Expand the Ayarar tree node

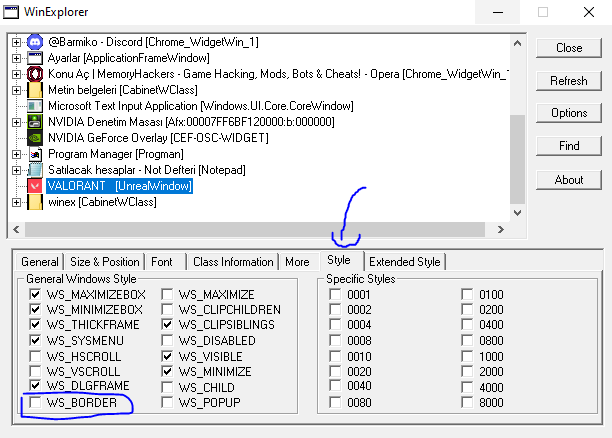coord(16,58)
